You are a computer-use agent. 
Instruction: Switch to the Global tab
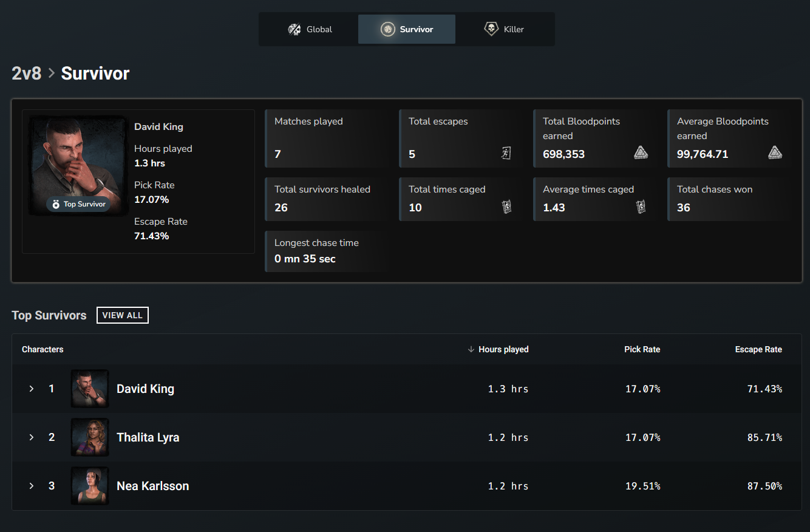pos(310,29)
